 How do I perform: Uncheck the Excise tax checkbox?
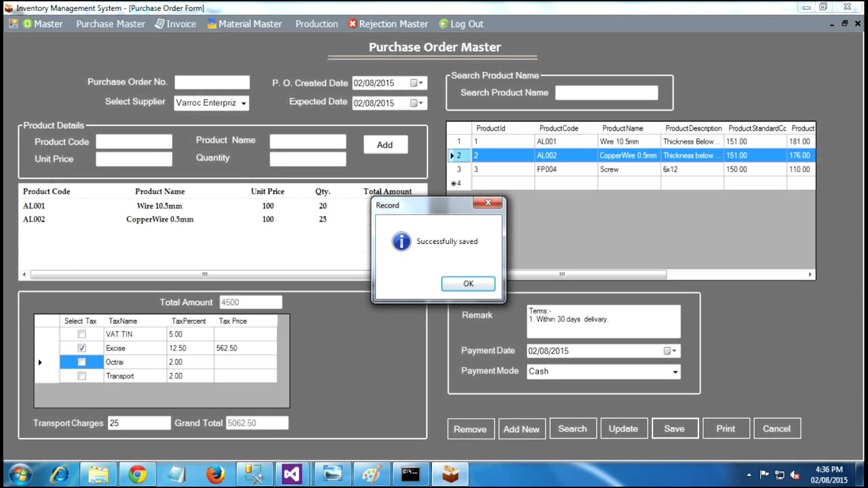[82, 348]
